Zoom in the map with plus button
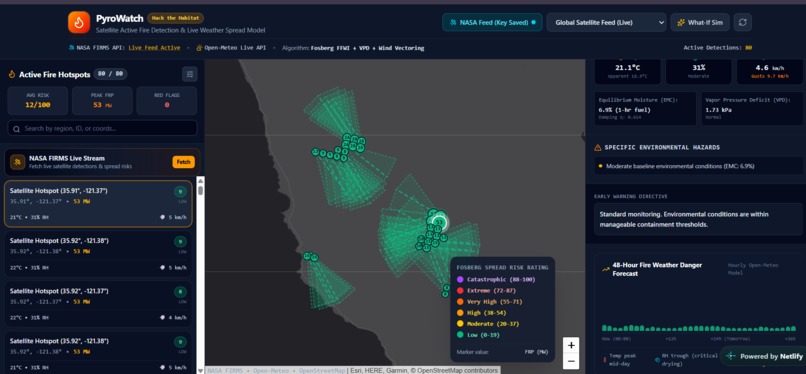 click(x=571, y=345)
